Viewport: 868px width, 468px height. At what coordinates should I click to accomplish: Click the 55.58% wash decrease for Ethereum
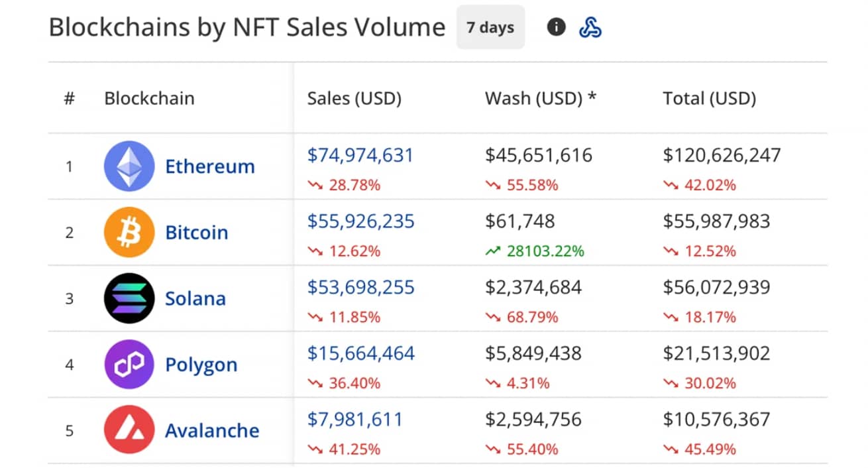522,185
